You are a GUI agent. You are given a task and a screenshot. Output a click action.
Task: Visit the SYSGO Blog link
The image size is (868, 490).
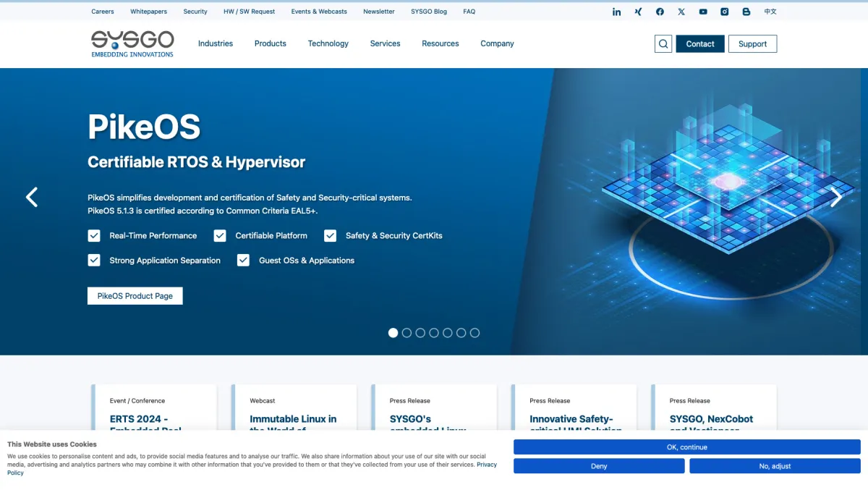pos(429,12)
